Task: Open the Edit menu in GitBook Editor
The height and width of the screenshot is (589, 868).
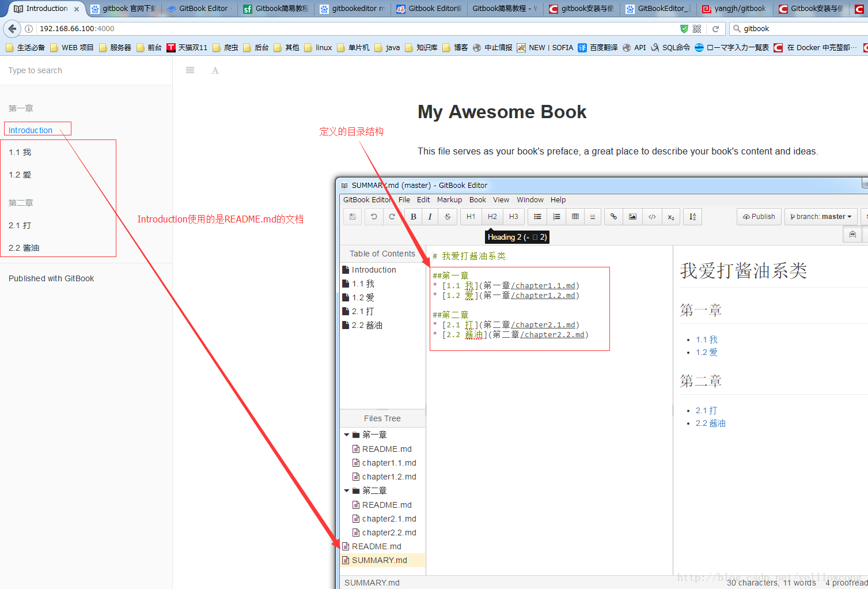Action: point(423,200)
